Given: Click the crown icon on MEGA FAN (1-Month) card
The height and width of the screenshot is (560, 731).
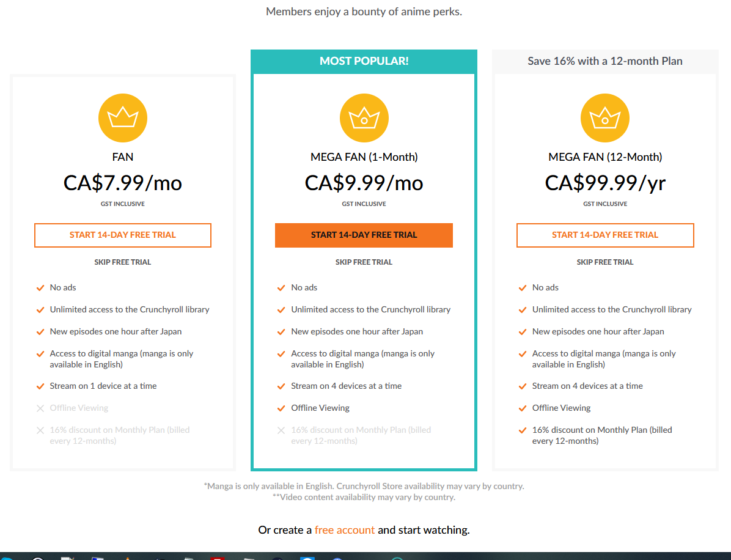Looking at the screenshot, I should (364, 117).
